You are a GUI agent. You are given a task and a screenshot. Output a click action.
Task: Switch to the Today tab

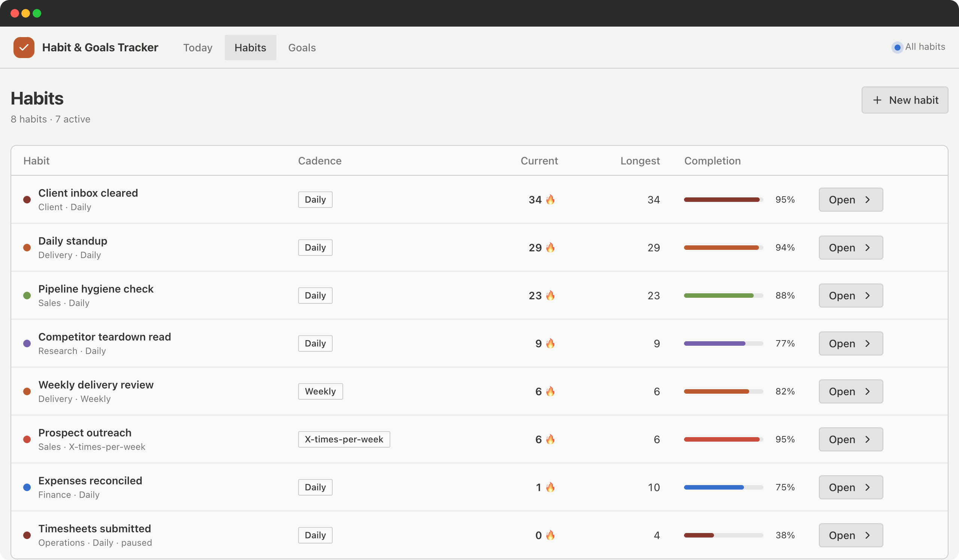click(x=197, y=48)
